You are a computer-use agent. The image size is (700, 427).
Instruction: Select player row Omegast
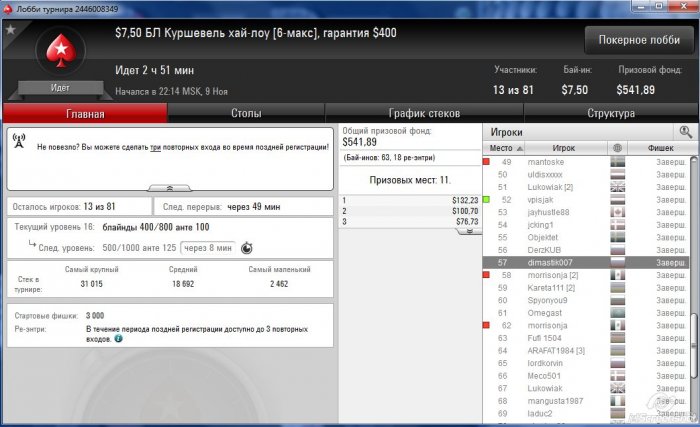[x=586, y=313]
